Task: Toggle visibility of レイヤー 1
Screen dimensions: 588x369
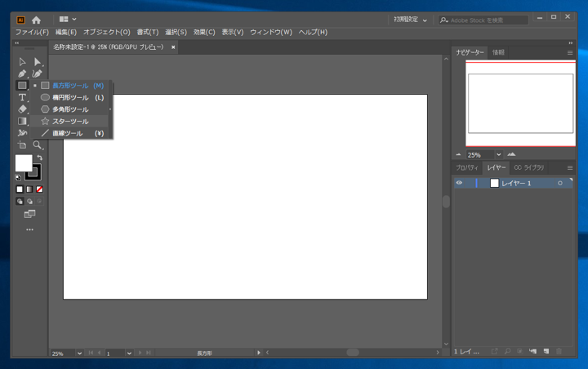Action: (x=459, y=183)
